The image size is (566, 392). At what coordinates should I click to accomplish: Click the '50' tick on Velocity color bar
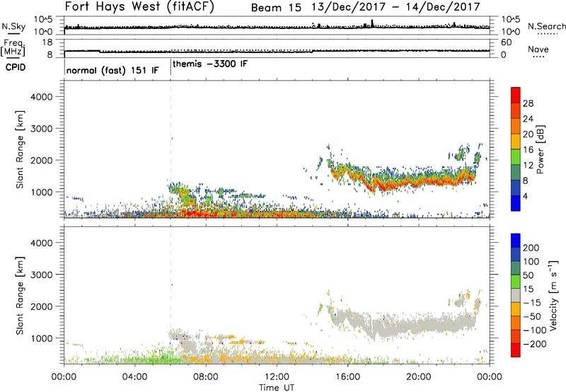coord(528,275)
